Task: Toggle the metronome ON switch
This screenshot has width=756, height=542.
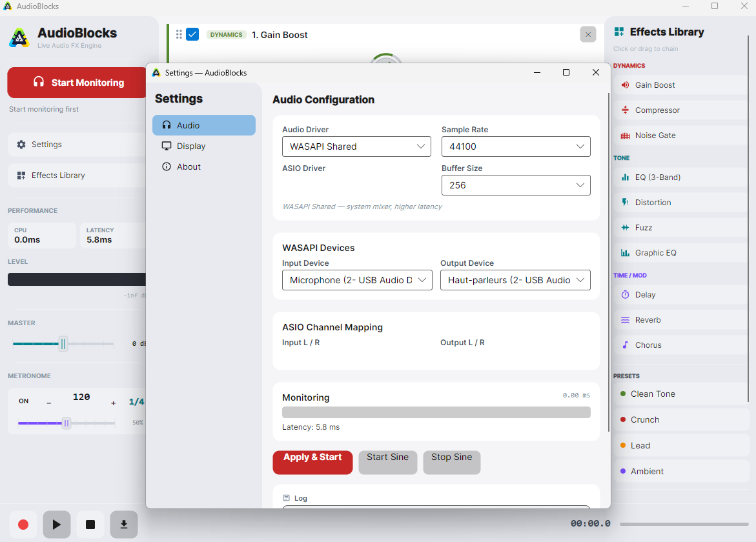Action: (24, 401)
